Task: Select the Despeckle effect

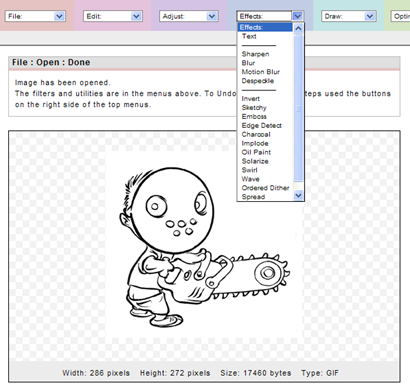Action: pos(258,81)
